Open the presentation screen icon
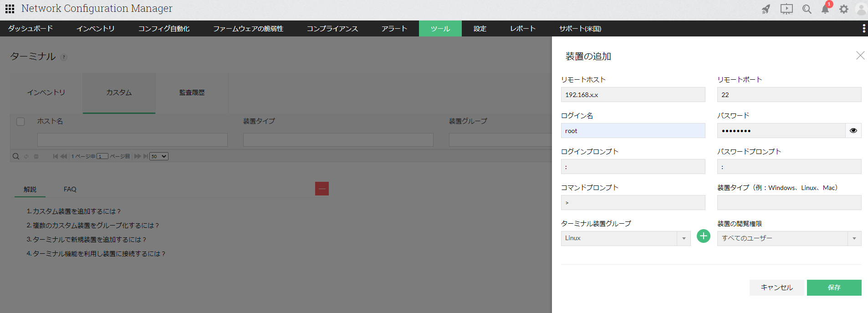Image resolution: width=868 pixels, height=313 pixels. [x=786, y=9]
